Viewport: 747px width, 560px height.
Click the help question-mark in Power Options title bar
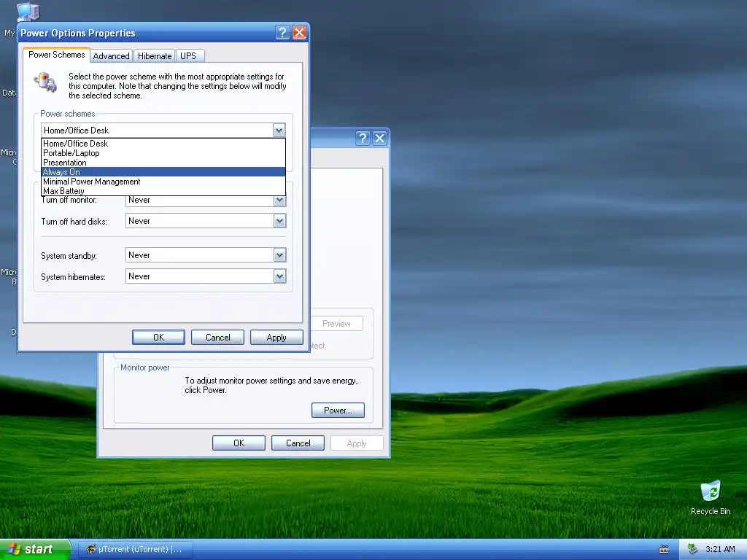click(282, 32)
